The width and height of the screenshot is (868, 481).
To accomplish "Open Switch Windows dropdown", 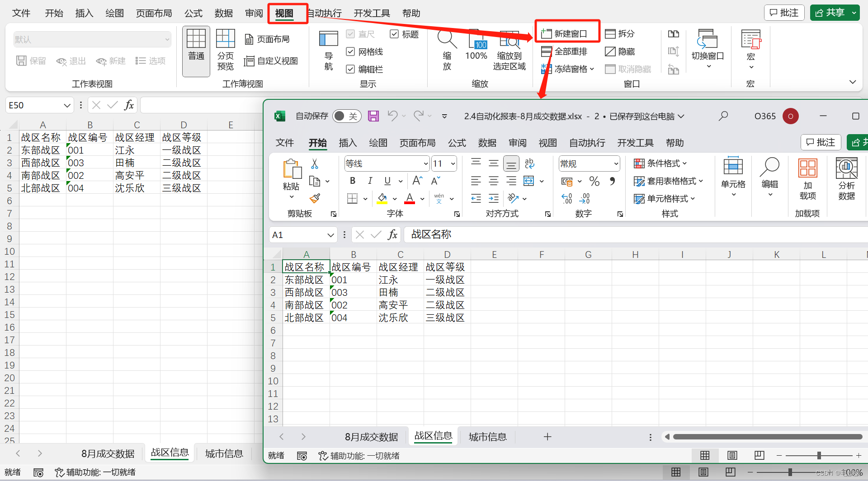I will point(708,50).
